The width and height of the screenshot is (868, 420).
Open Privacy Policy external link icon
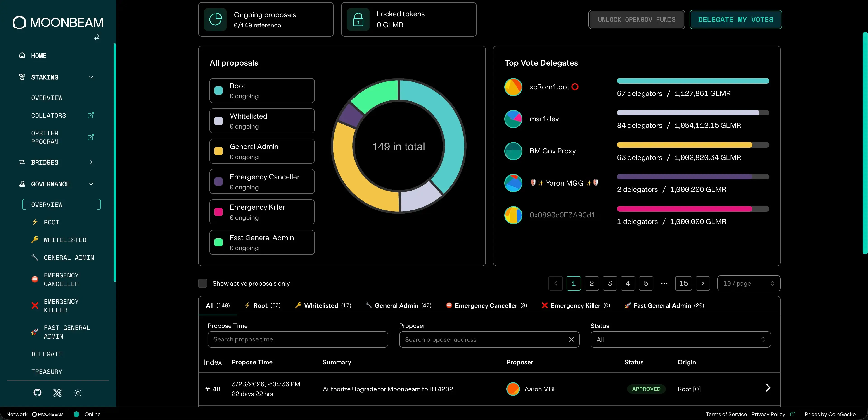[x=792, y=414]
